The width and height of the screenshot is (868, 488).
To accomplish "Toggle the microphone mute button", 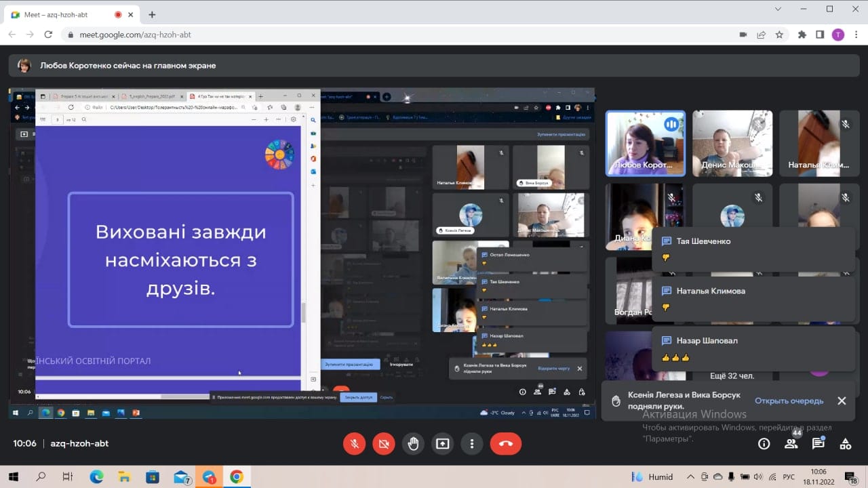I will tap(354, 444).
